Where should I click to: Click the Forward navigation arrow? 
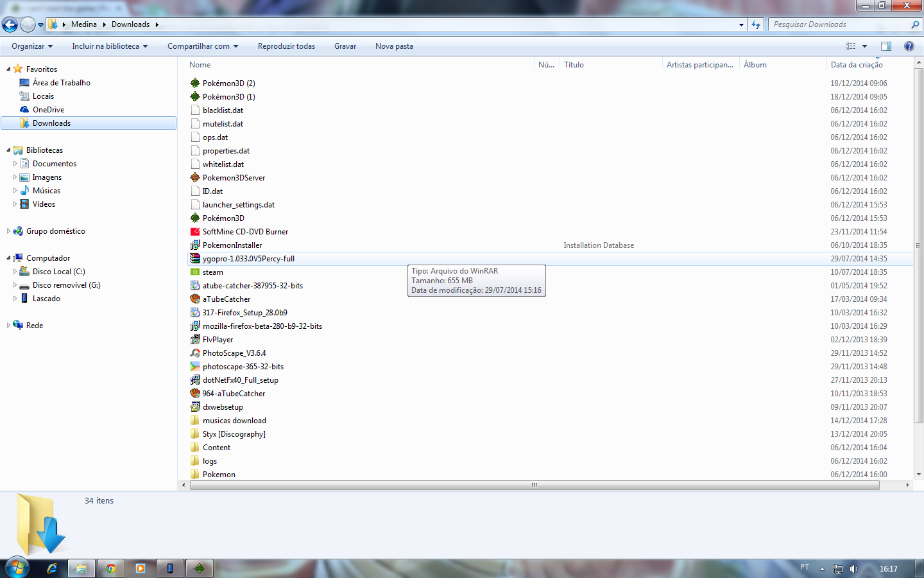pos(28,24)
